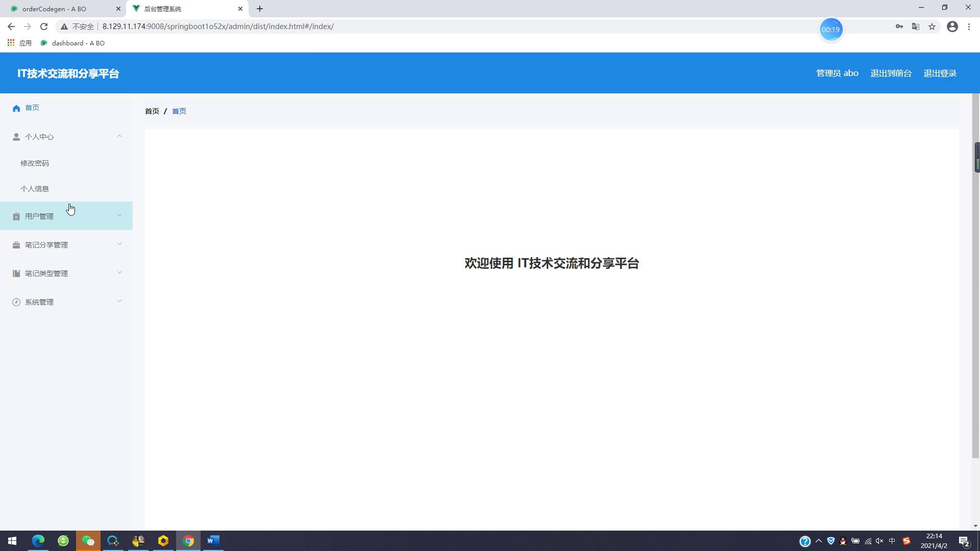980x551 pixels.
Task: Reload the page using the refresh icon
Action: (44, 27)
